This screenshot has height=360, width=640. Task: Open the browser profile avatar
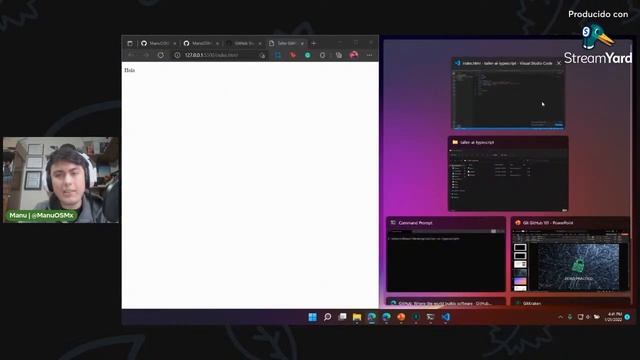coord(353,55)
